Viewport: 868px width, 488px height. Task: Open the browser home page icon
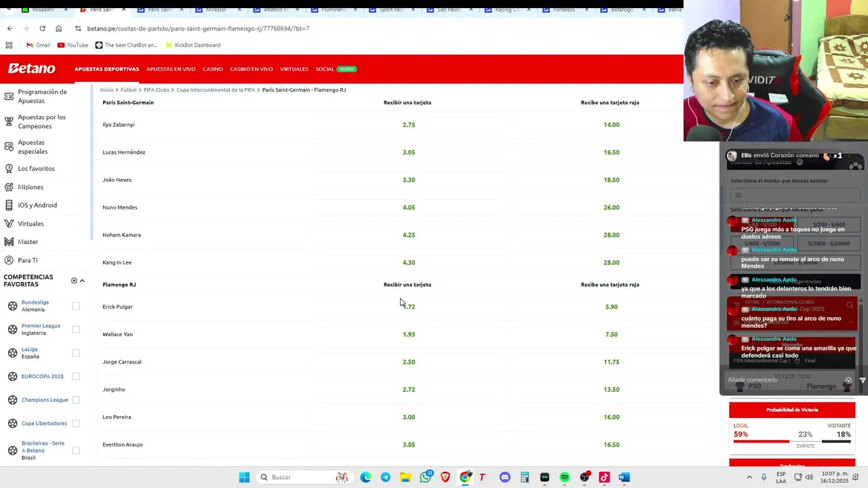[x=58, y=28]
